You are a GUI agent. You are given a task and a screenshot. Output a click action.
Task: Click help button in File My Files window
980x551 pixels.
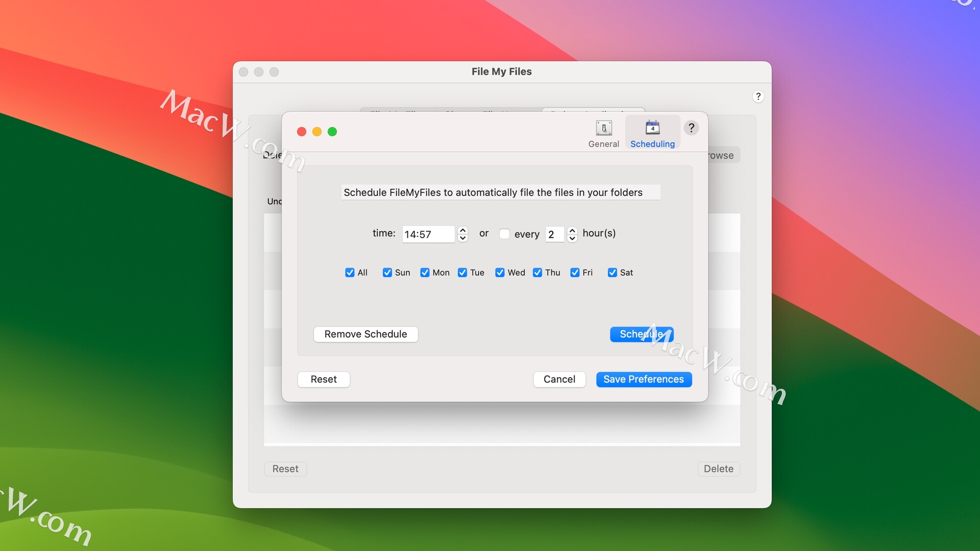758,96
